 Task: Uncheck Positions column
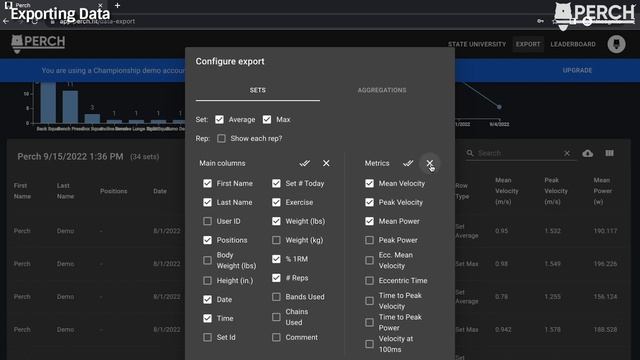tap(207, 240)
